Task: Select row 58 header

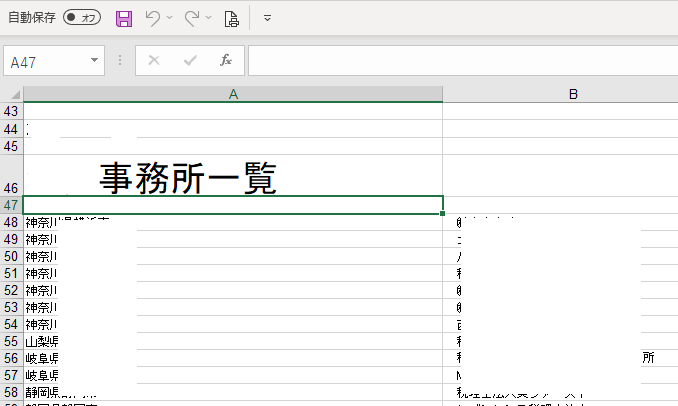Action: (x=11, y=392)
